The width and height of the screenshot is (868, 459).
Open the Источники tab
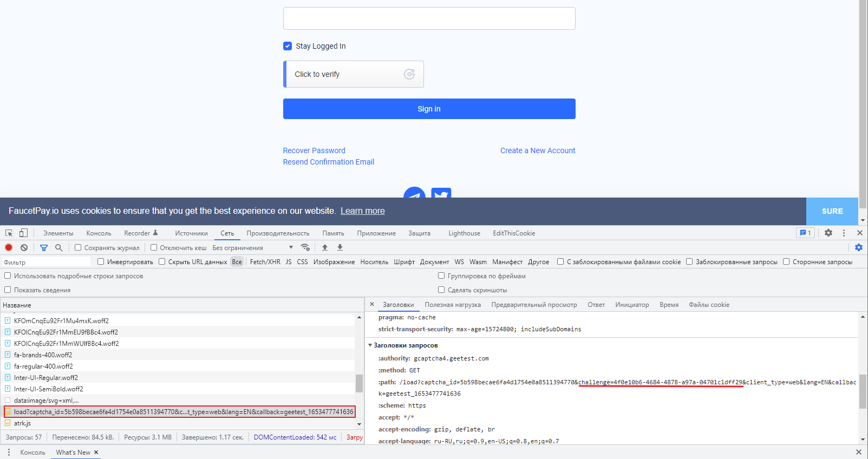(x=191, y=233)
